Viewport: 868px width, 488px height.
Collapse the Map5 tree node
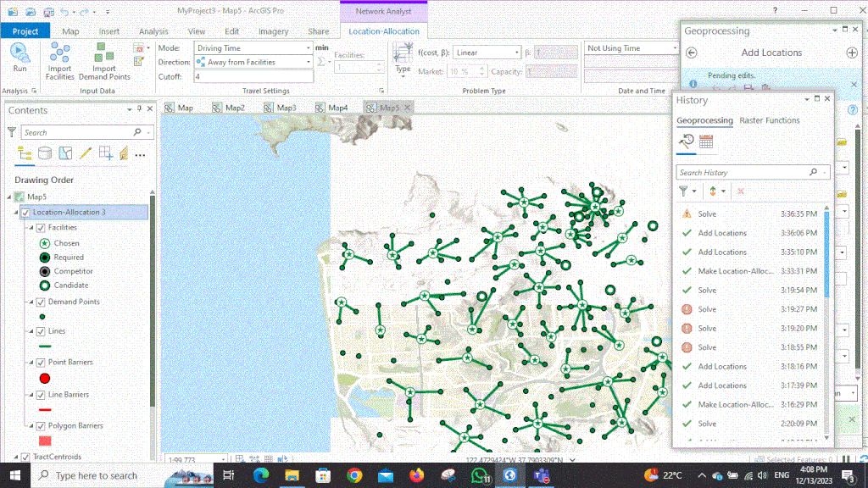tap(9, 197)
